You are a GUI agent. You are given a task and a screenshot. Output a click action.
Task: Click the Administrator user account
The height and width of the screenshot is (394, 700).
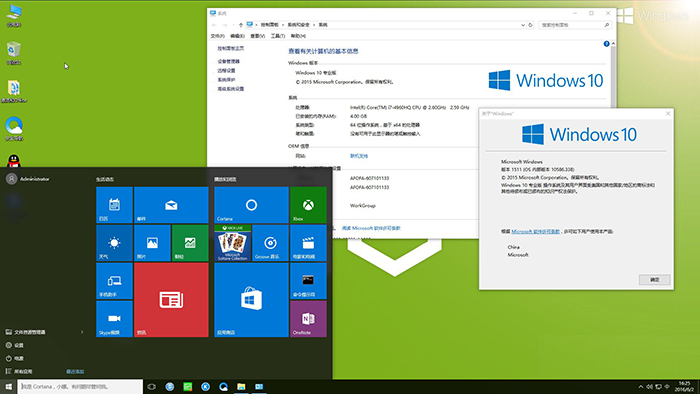(x=28, y=179)
